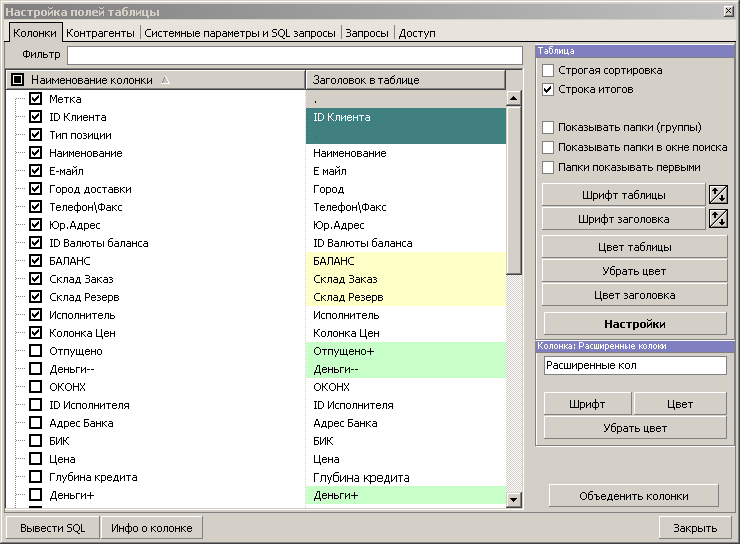Open the Запросы tab
This screenshot has height=544, width=740.
click(x=367, y=33)
